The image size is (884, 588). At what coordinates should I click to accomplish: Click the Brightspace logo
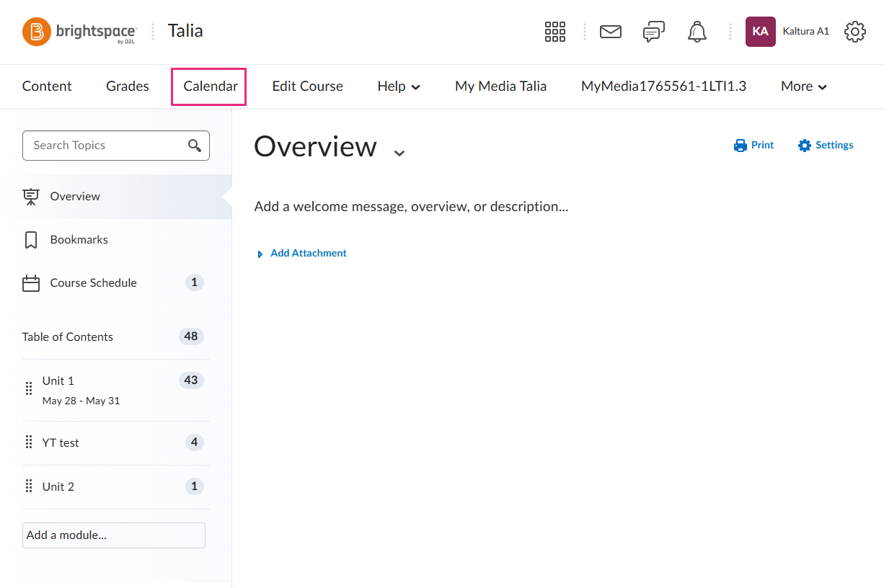click(79, 32)
